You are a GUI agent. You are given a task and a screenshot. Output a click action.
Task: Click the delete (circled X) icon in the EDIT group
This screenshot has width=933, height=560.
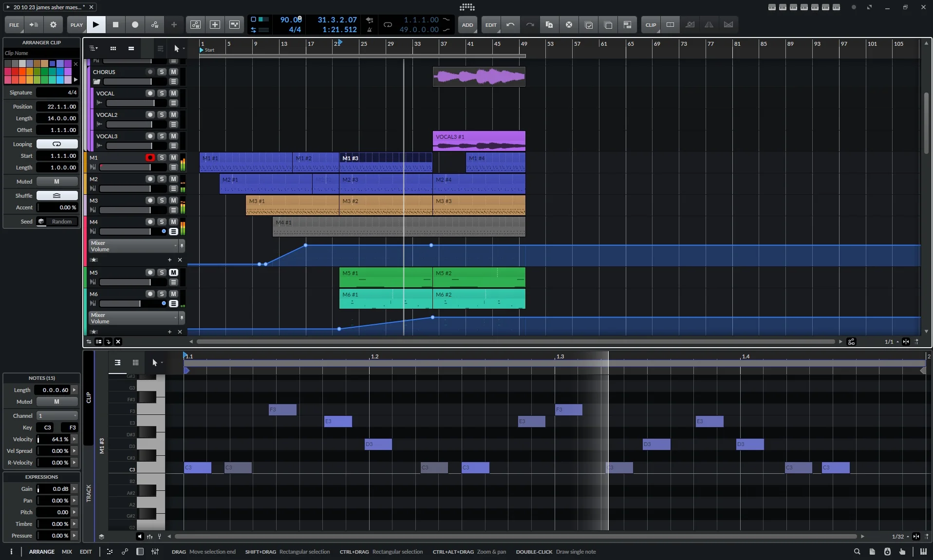click(x=569, y=25)
